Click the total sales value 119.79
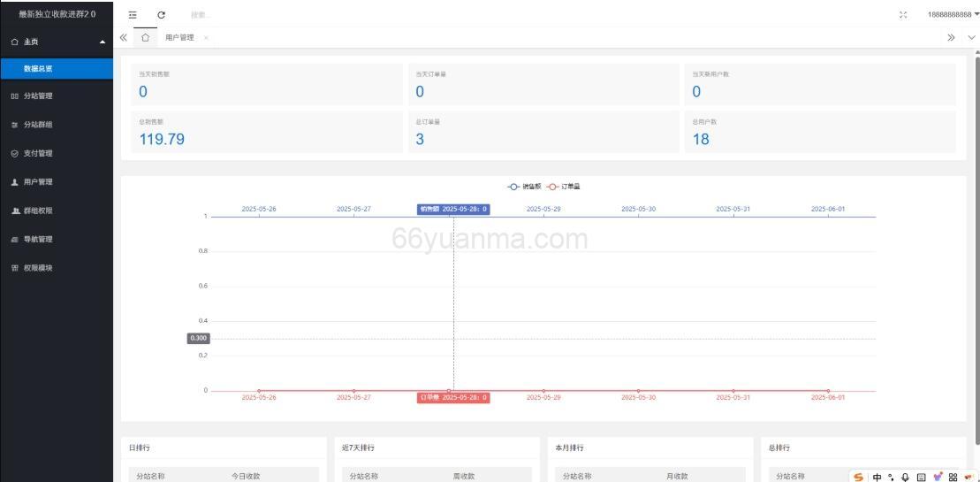The height and width of the screenshot is (482, 980). click(x=162, y=139)
